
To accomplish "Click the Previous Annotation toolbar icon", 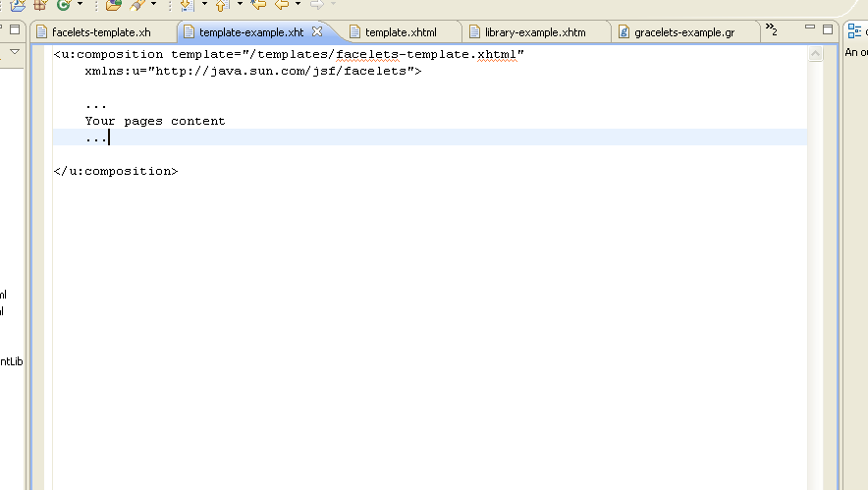I will [x=221, y=5].
